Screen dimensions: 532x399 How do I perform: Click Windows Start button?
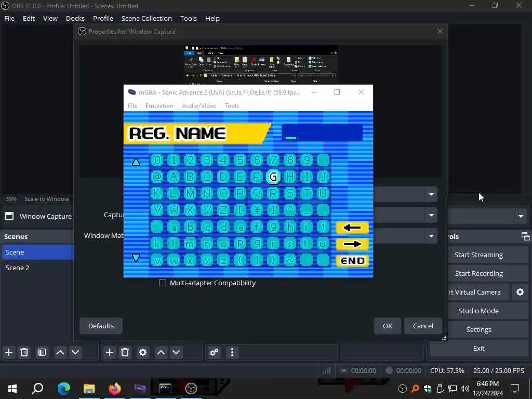(x=12, y=388)
